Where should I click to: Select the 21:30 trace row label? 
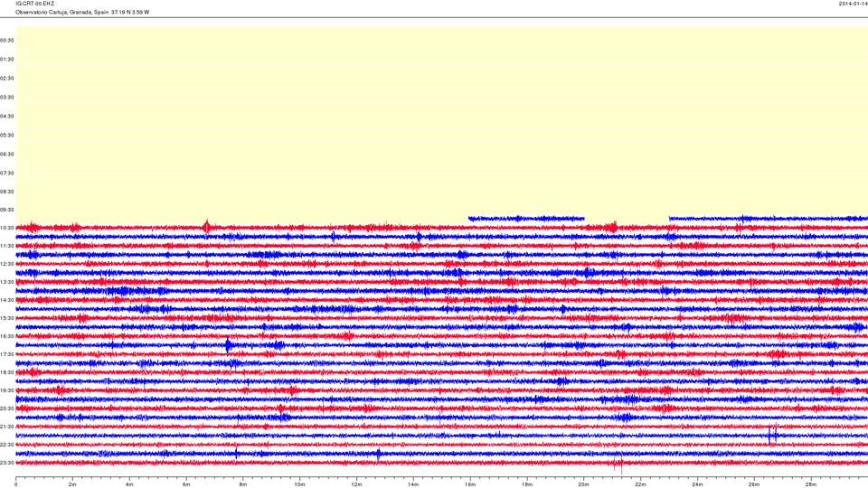coord(7,427)
